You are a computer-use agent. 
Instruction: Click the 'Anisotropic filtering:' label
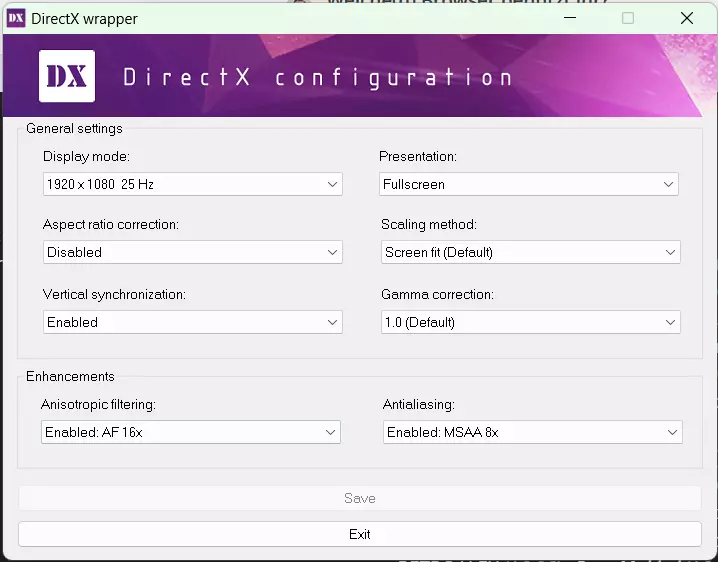tap(98, 404)
